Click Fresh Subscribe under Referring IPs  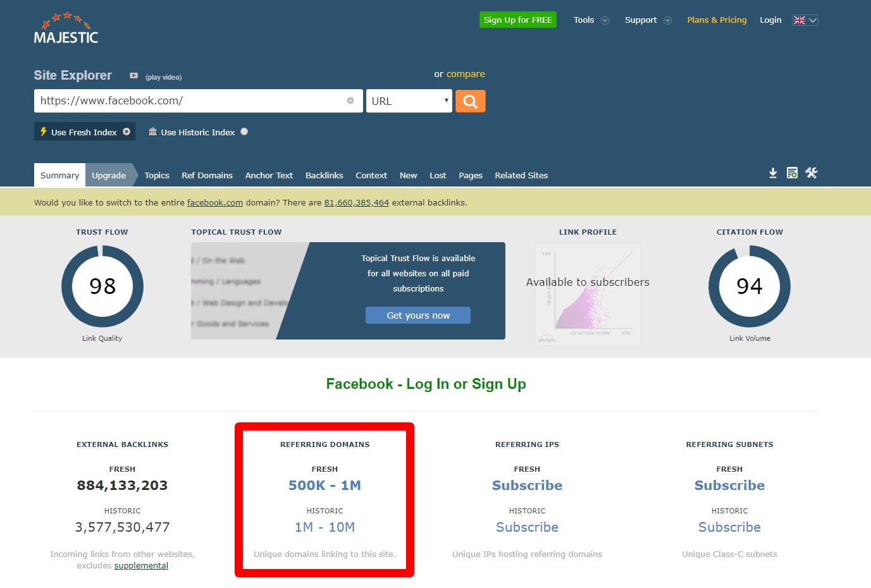(x=527, y=485)
